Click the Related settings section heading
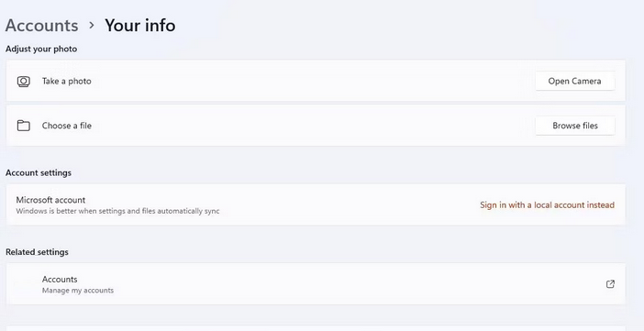The width and height of the screenshot is (644, 331). coord(37,252)
